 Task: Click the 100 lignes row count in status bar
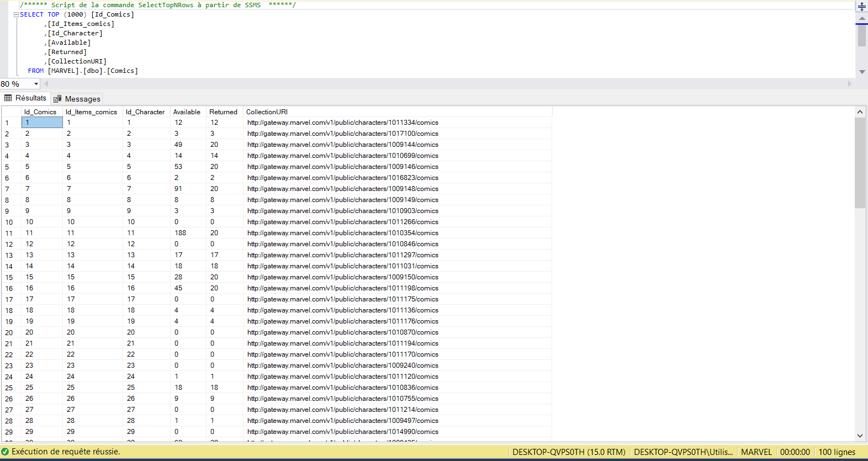pos(837,452)
